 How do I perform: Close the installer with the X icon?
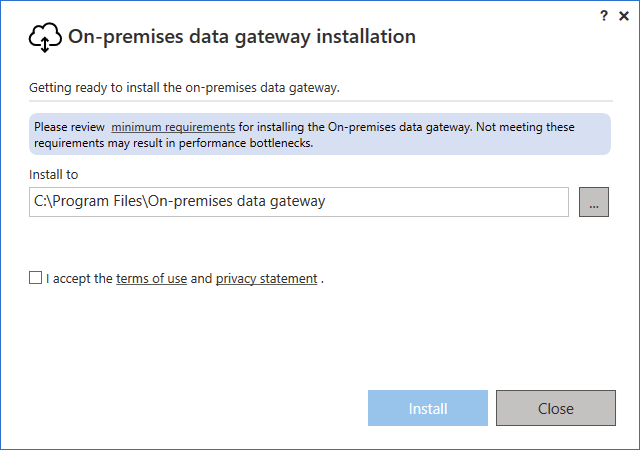[624, 16]
